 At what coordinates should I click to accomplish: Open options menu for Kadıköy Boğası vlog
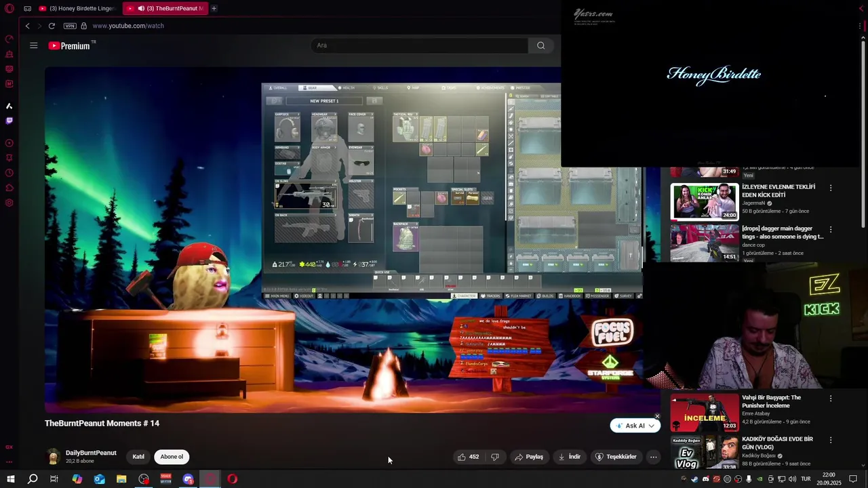tap(831, 440)
